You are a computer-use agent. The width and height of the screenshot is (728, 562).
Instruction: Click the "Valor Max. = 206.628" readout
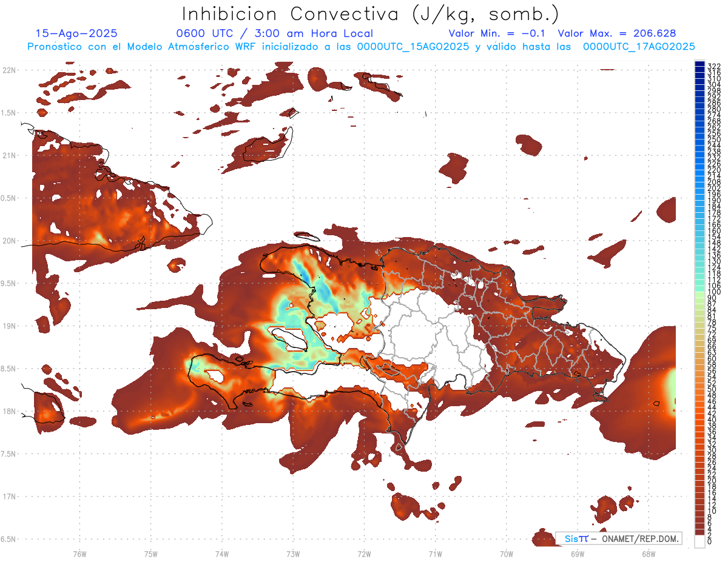(617, 34)
